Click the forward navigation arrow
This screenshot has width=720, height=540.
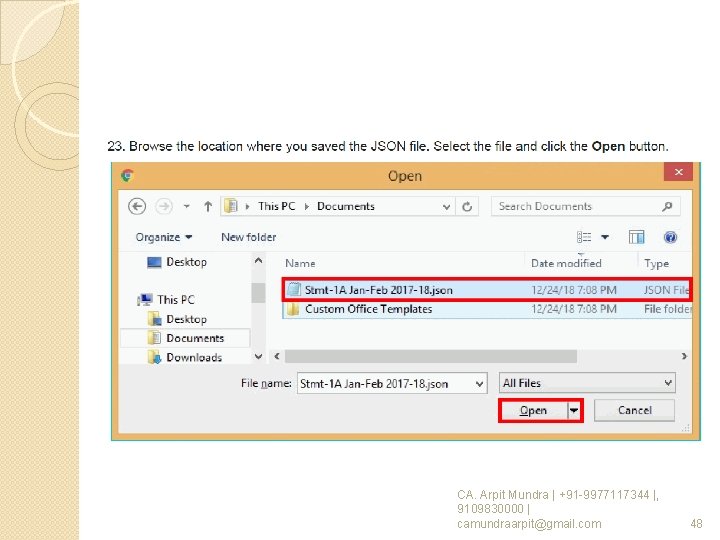coord(164,207)
